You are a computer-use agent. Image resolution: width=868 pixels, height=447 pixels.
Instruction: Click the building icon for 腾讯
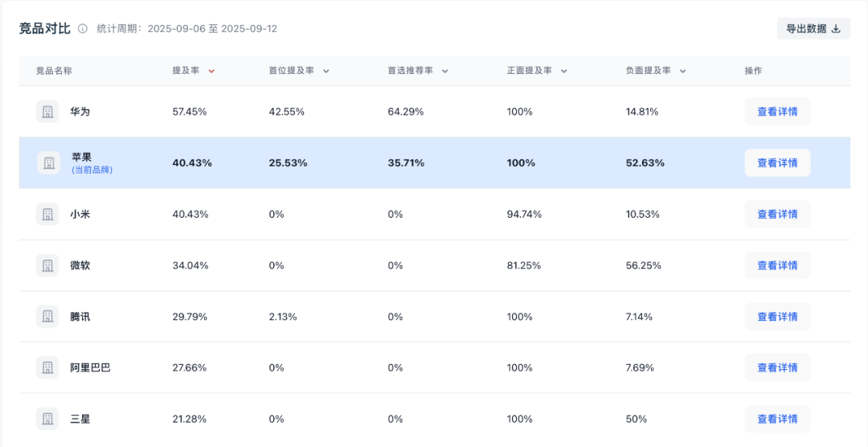point(47,317)
